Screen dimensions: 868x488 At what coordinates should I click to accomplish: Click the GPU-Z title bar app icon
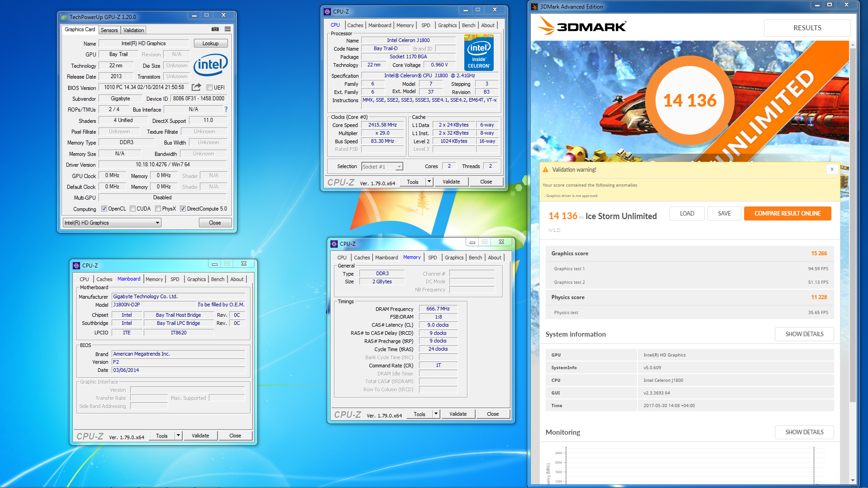64,17
